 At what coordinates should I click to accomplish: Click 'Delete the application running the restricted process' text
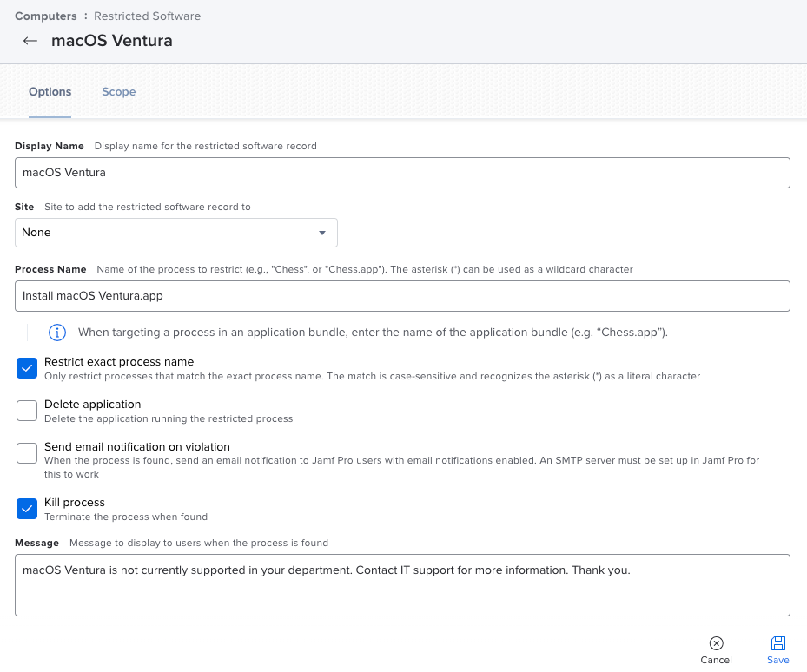(x=169, y=418)
